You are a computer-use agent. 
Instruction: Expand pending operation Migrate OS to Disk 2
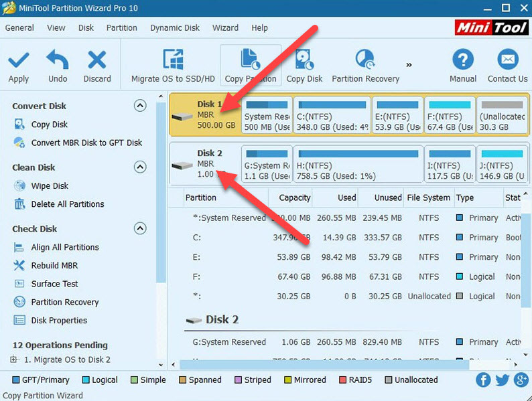coord(15,359)
